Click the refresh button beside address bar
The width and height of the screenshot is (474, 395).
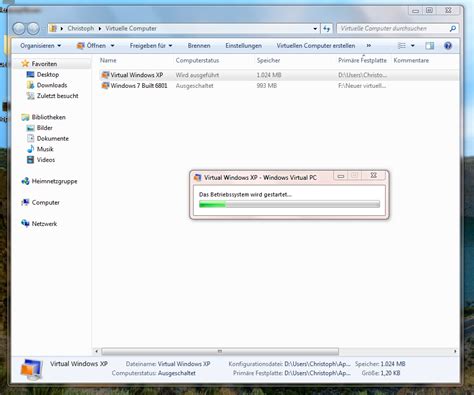(x=326, y=29)
